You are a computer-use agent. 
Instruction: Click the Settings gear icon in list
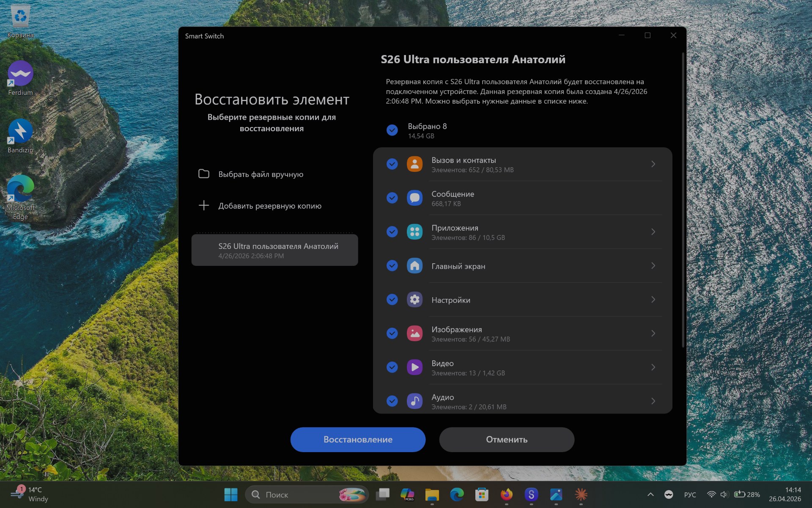[414, 299]
